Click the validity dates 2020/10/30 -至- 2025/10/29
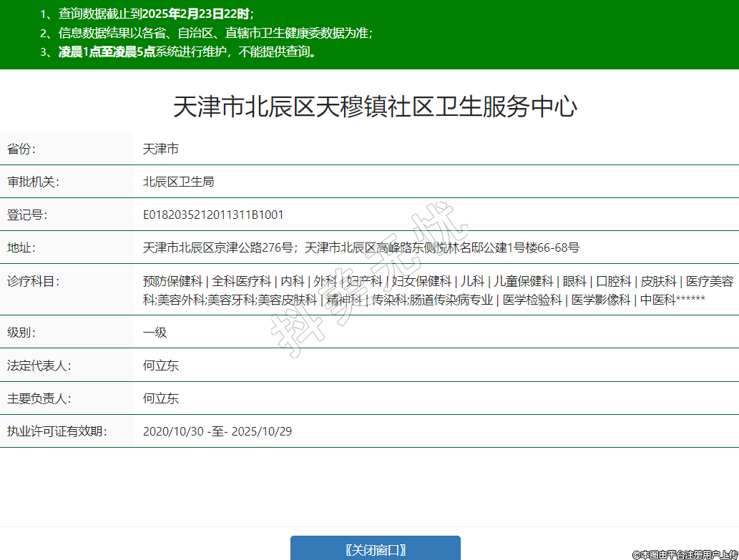Image resolution: width=739 pixels, height=560 pixels. (217, 431)
